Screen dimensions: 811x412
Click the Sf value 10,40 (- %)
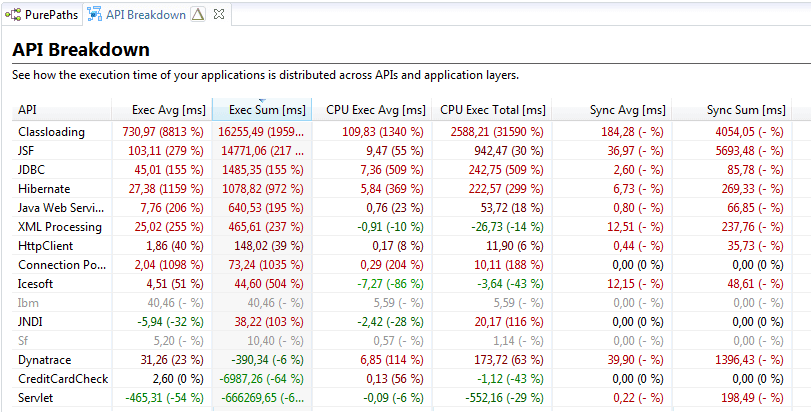[x=275, y=342]
